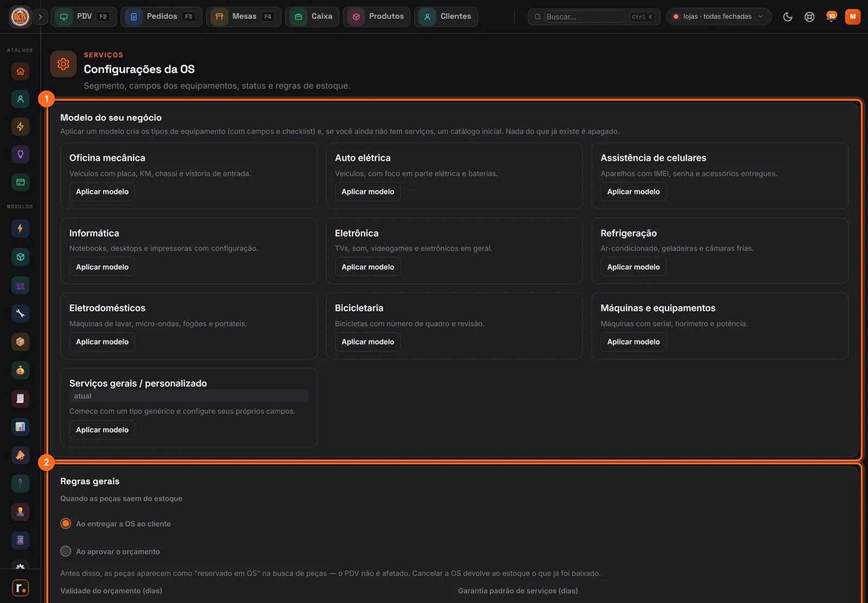Apply the Eletrodomésticos model
This screenshot has width=868, height=603.
click(x=102, y=342)
